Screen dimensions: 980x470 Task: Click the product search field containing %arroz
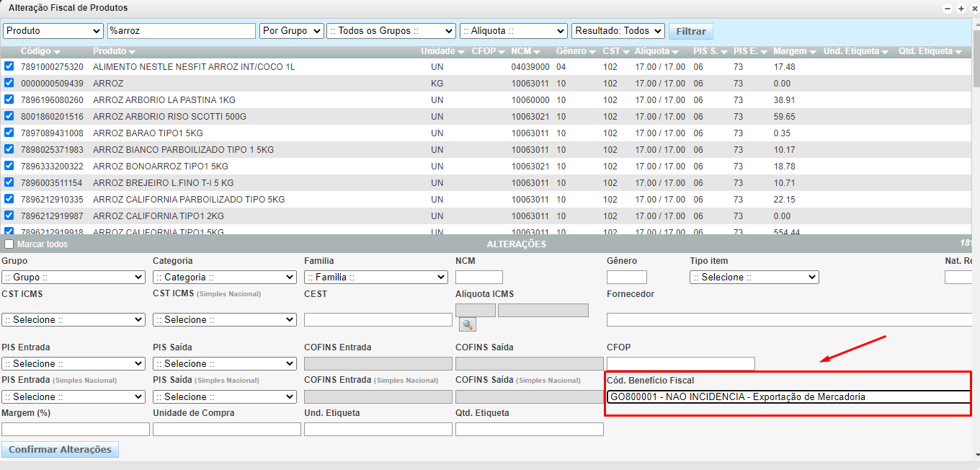point(181,31)
